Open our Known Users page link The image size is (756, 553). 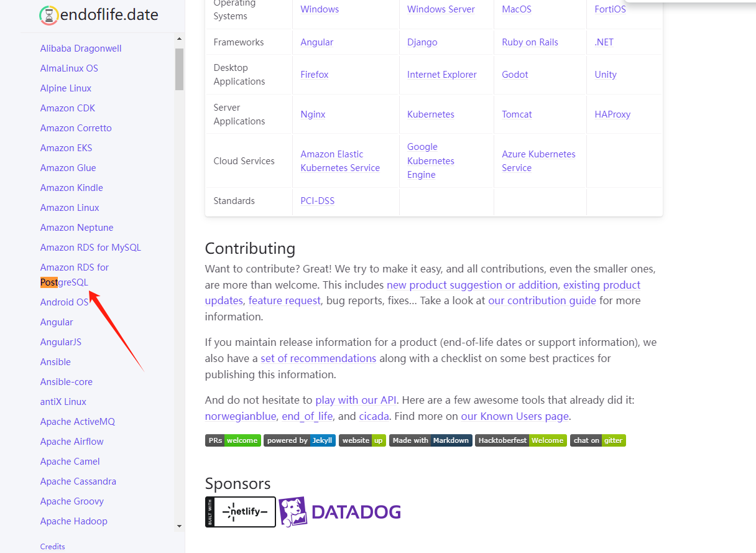tap(515, 416)
